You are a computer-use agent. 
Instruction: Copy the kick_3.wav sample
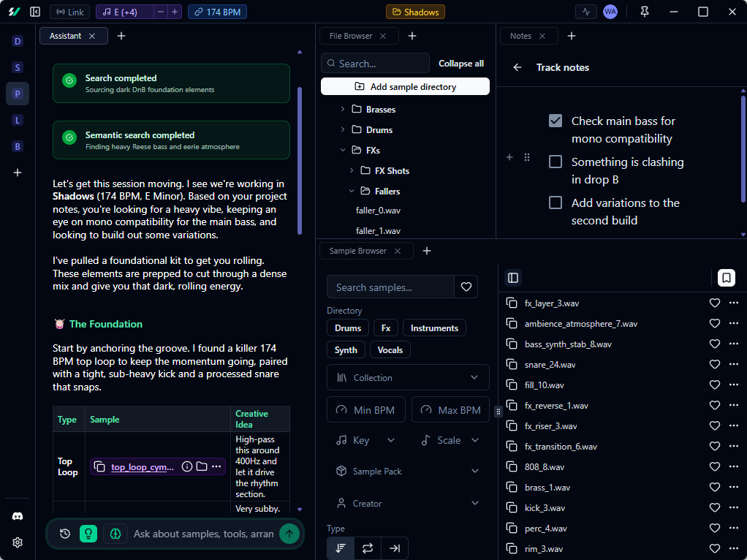point(512,507)
